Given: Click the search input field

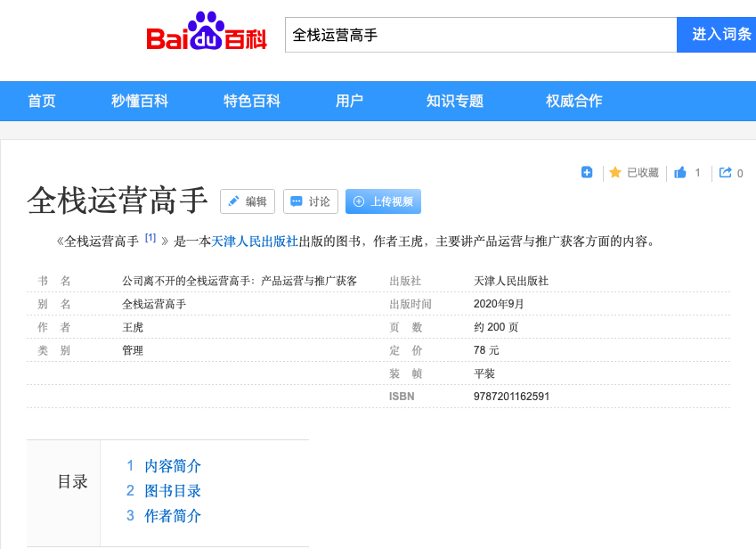Looking at the screenshot, I should click(x=481, y=35).
